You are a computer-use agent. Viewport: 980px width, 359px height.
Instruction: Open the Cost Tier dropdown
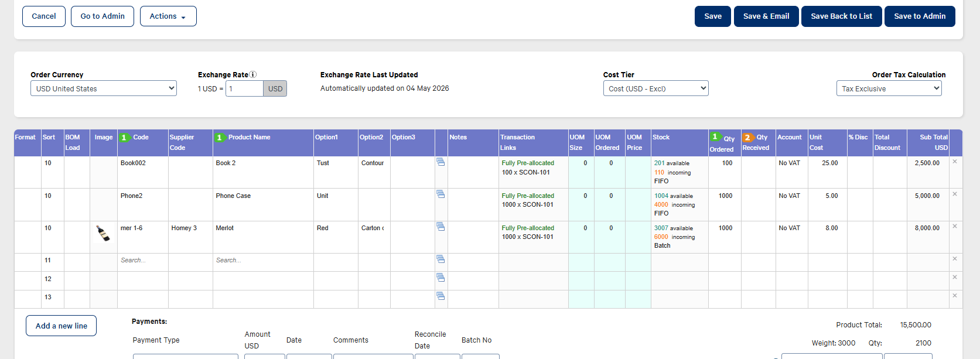(656, 88)
